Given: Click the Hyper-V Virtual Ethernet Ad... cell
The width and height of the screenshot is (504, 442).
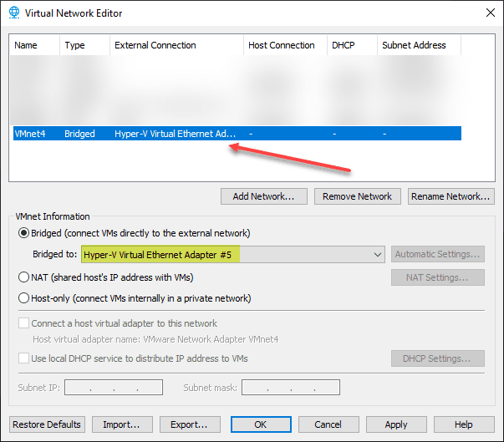Looking at the screenshot, I should 176,134.
